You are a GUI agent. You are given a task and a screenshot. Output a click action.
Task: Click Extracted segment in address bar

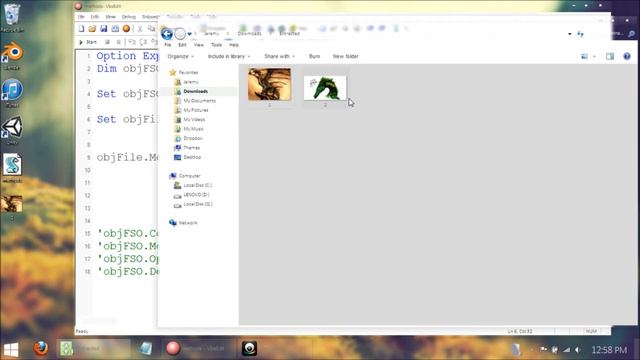pos(289,33)
